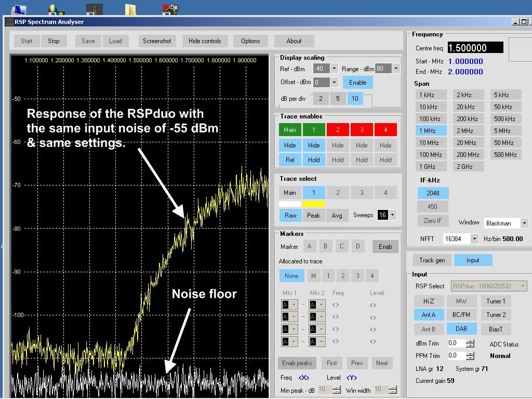The width and height of the screenshot is (532, 399).
Task: Select trace 1 in Trace select
Action: point(314,193)
